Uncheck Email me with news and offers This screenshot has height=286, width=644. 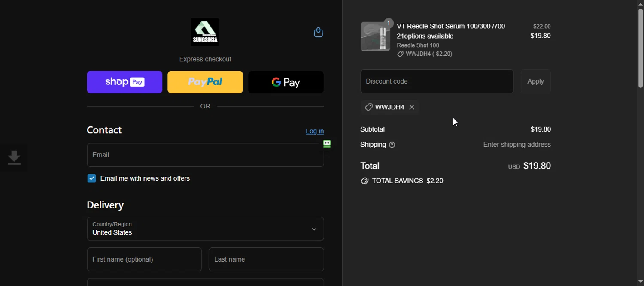91,178
